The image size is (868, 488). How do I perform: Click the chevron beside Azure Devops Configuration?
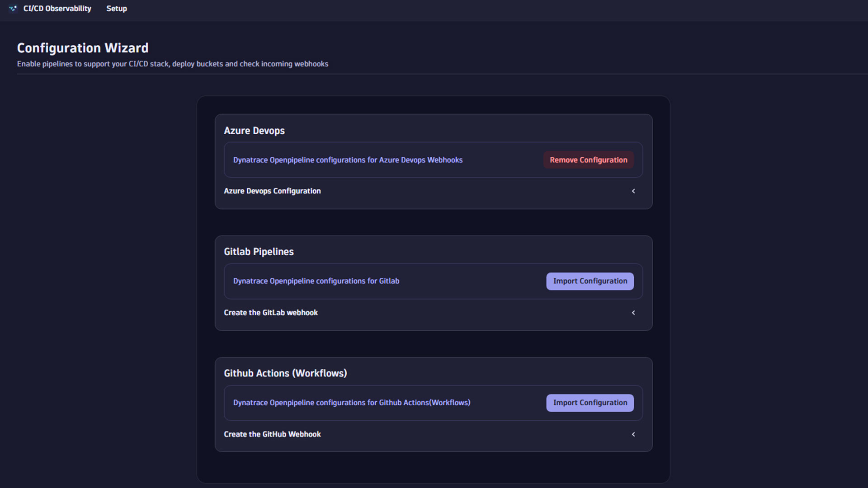633,191
